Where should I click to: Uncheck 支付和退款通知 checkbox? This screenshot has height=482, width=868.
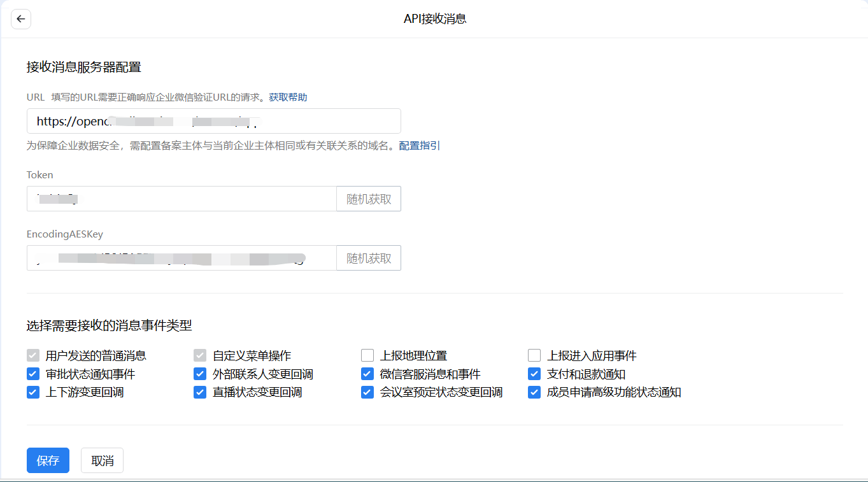(534, 374)
